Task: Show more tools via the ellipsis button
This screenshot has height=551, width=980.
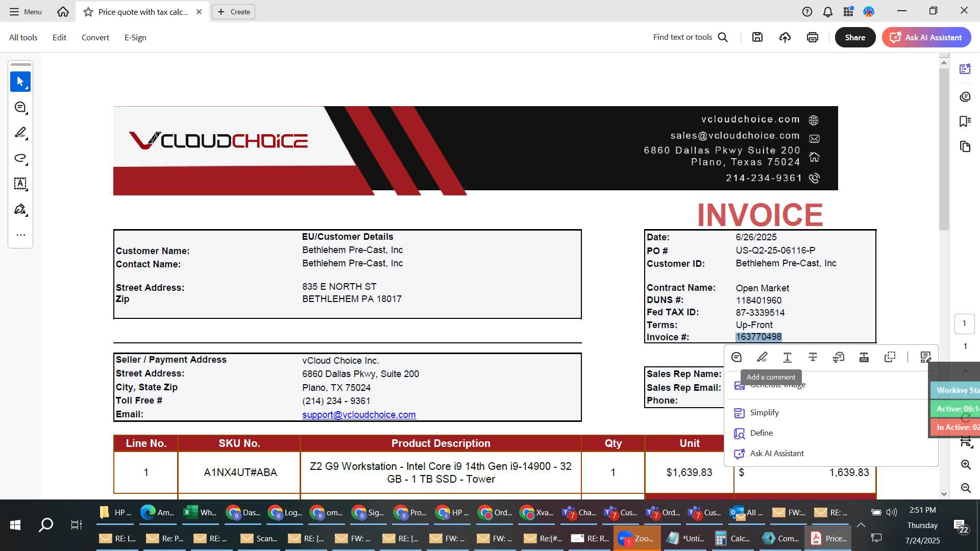Action: click(20, 235)
